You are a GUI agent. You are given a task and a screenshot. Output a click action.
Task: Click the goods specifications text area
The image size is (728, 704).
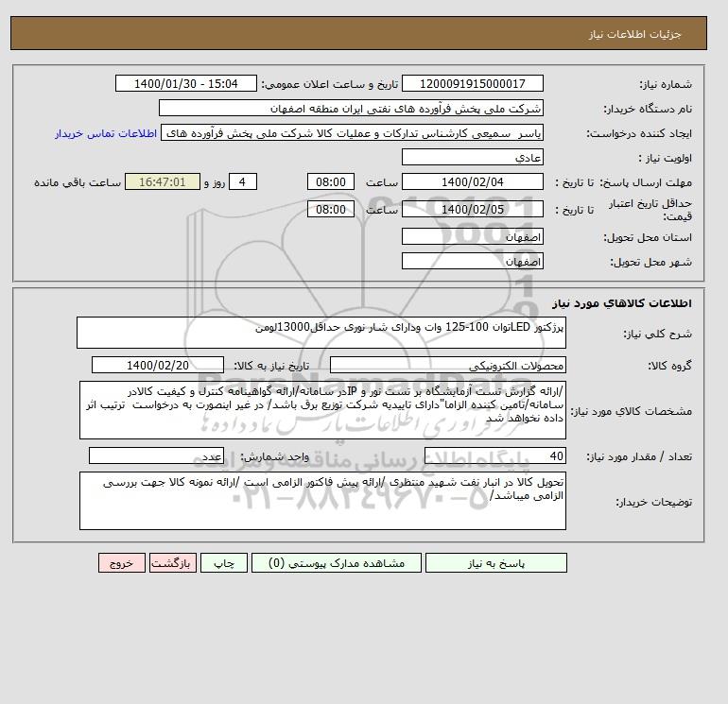(x=322, y=410)
